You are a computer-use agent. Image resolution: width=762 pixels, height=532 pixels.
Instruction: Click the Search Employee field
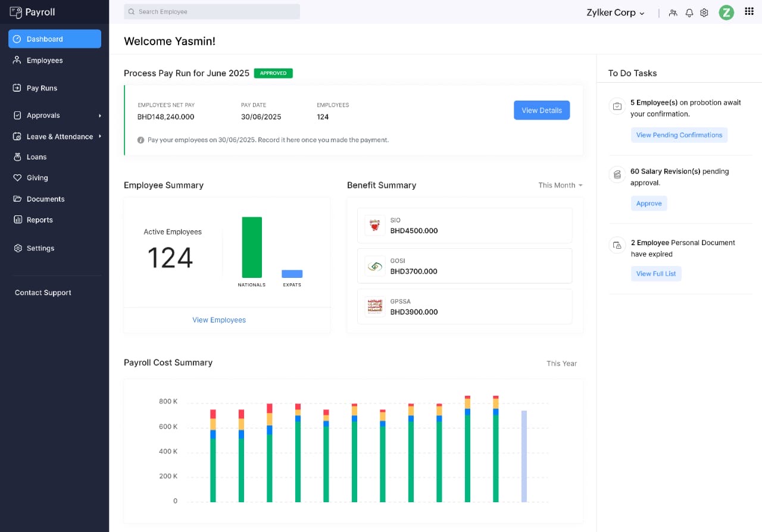click(211, 12)
